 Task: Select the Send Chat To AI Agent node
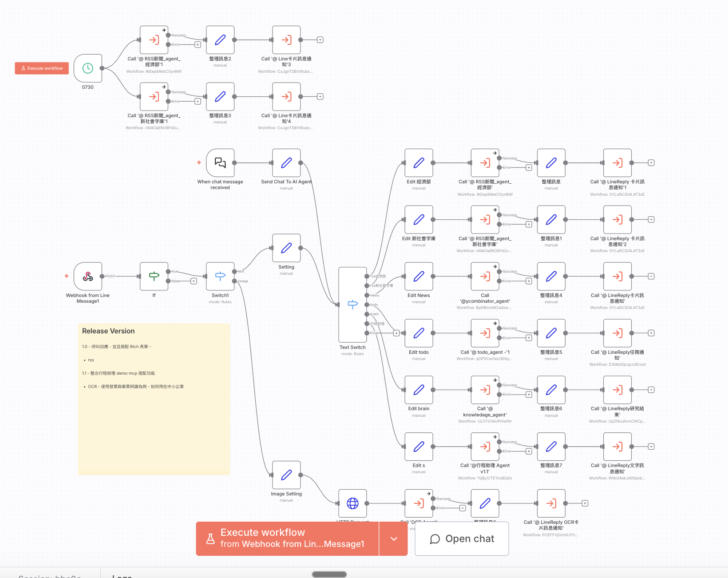tap(286, 163)
